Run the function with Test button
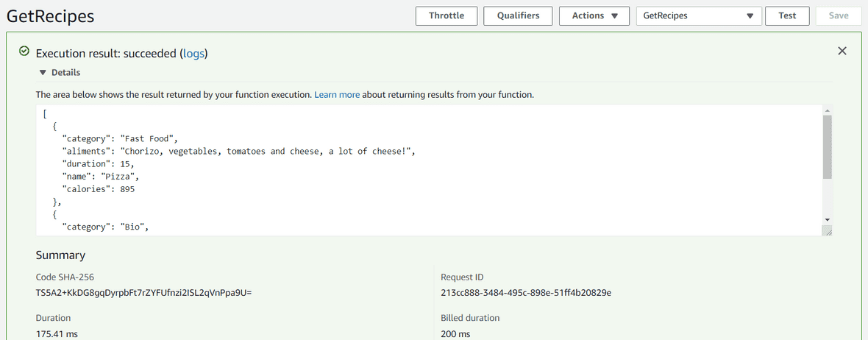This screenshot has width=868, height=340. click(x=787, y=15)
